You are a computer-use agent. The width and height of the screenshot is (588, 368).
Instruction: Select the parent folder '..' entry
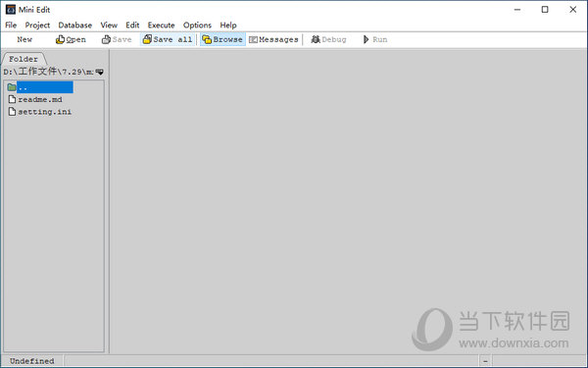(x=40, y=87)
